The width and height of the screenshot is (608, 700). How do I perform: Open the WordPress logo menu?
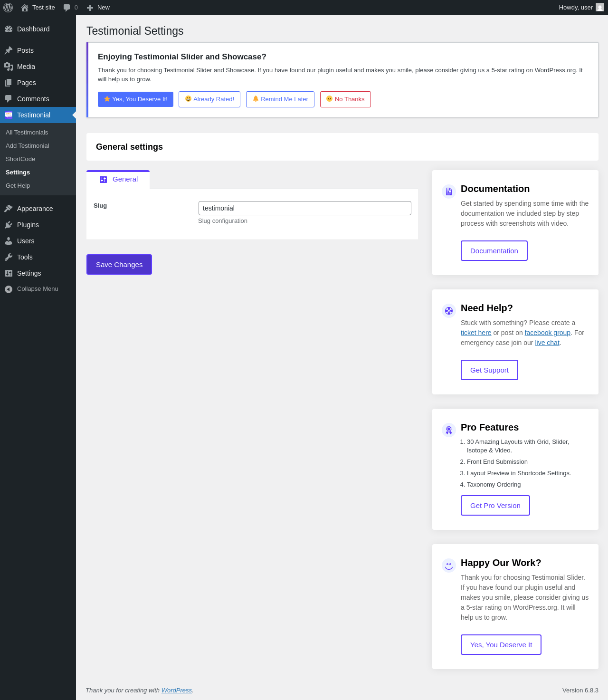coord(8,8)
